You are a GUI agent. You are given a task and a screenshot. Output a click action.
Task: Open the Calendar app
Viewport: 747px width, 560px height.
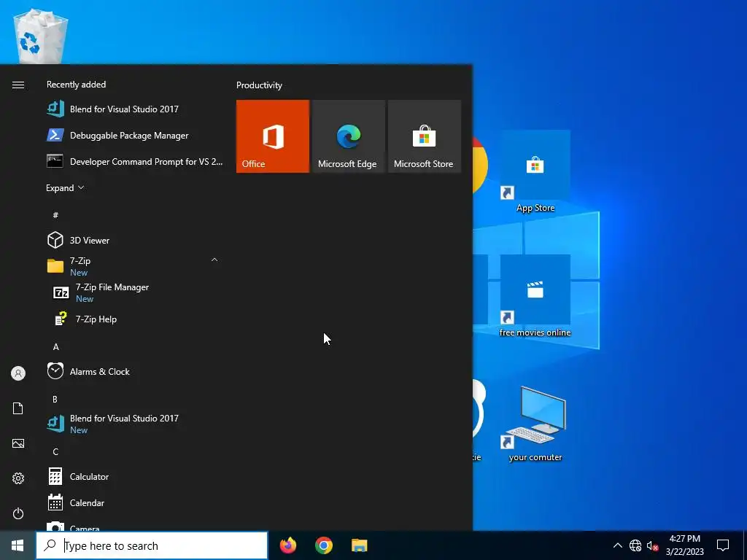(x=135, y=502)
